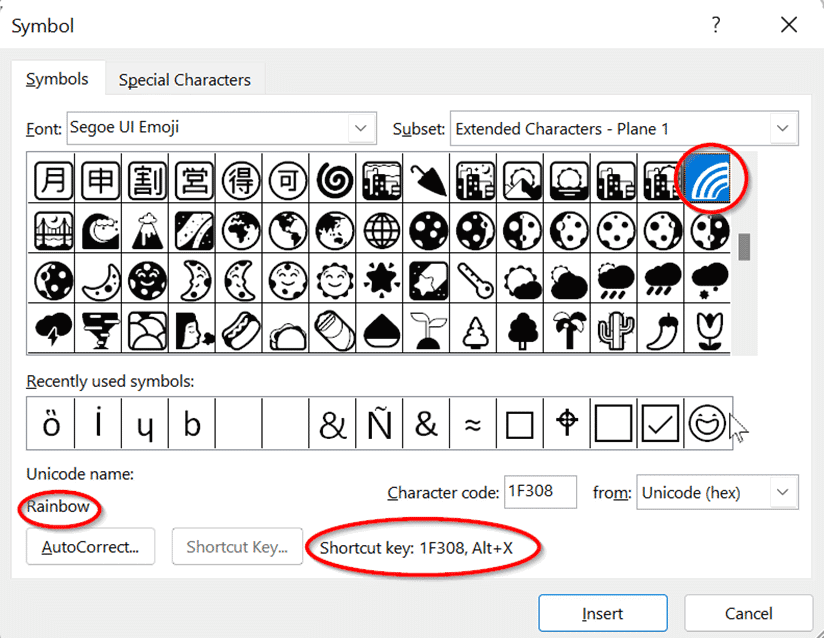Choose recently used checked box symbol
Screen dimensions: 824x638
click(x=661, y=424)
